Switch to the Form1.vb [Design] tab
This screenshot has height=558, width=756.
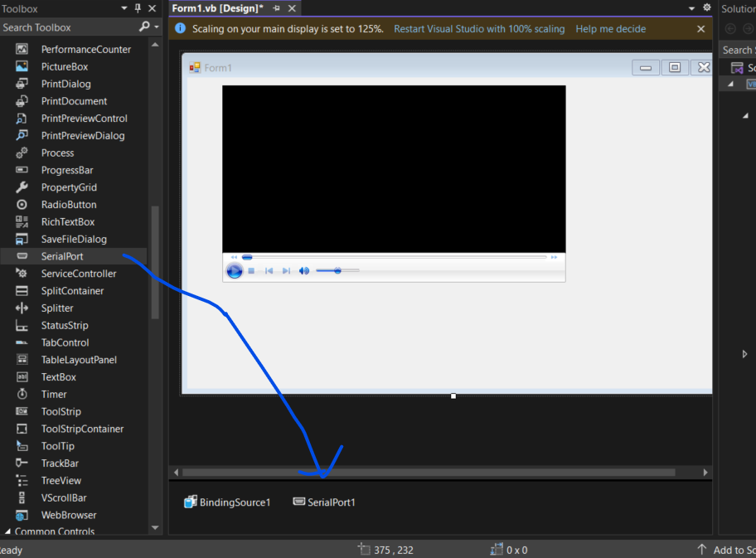point(217,8)
